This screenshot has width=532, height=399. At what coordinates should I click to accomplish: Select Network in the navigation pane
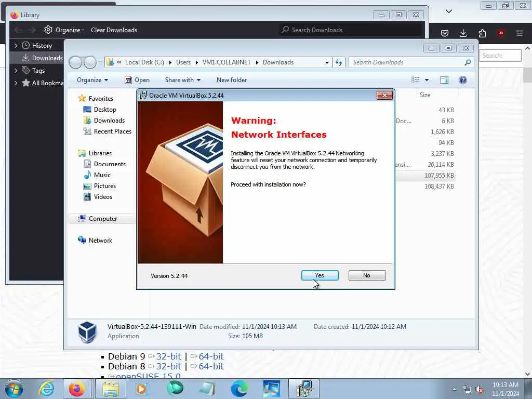pos(100,240)
